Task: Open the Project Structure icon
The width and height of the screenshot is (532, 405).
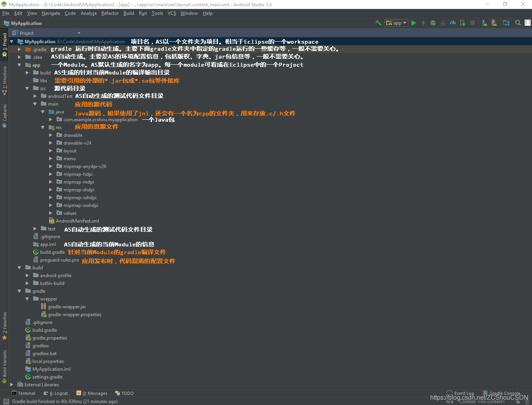Action: tap(506, 23)
